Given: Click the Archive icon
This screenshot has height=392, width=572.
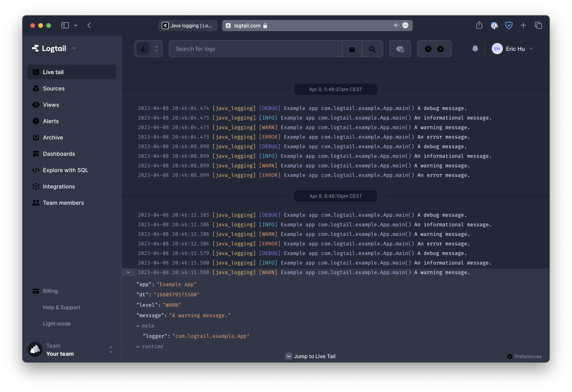Looking at the screenshot, I should tap(36, 137).
